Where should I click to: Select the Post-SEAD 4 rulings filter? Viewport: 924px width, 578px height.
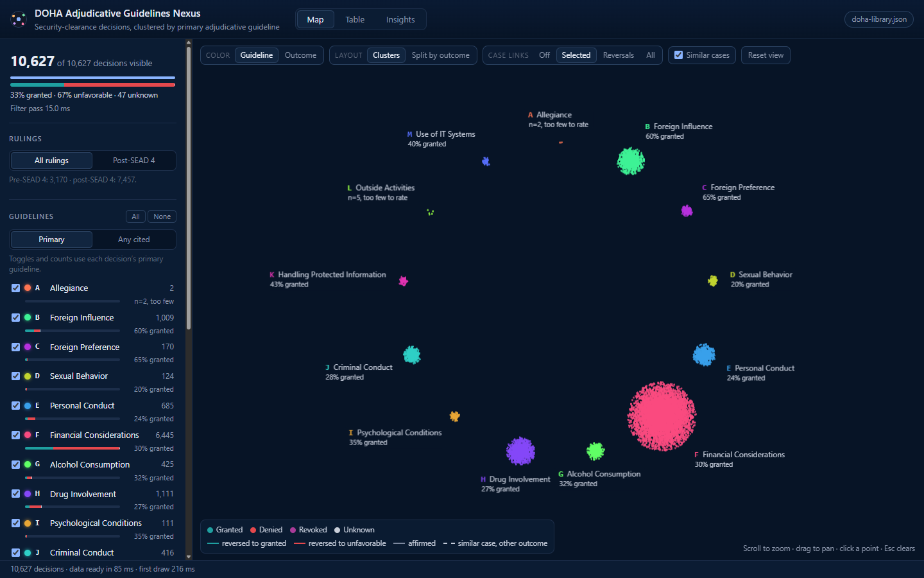click(134, 161)
